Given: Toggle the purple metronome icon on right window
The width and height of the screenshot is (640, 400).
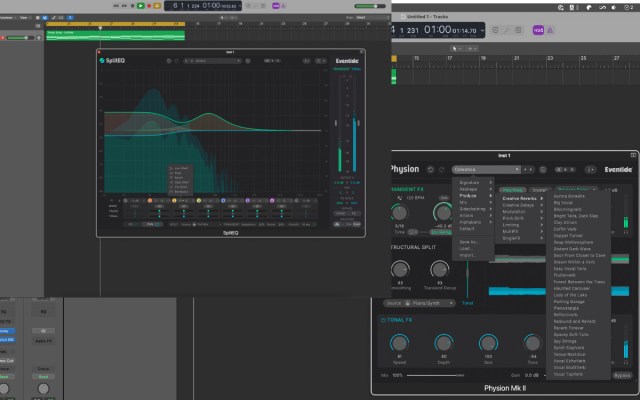Looking at the screenshot, I should tap(550, 30).
